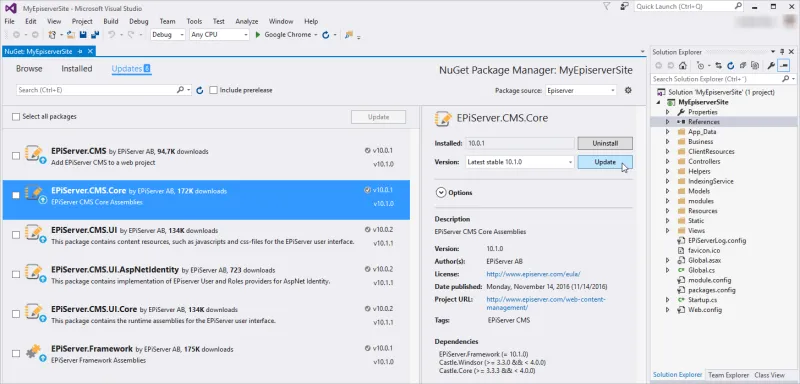This screenshot has width=800, height=384.
Task: Click the New Project toolbar icon
Action: [x=52, y=35]
